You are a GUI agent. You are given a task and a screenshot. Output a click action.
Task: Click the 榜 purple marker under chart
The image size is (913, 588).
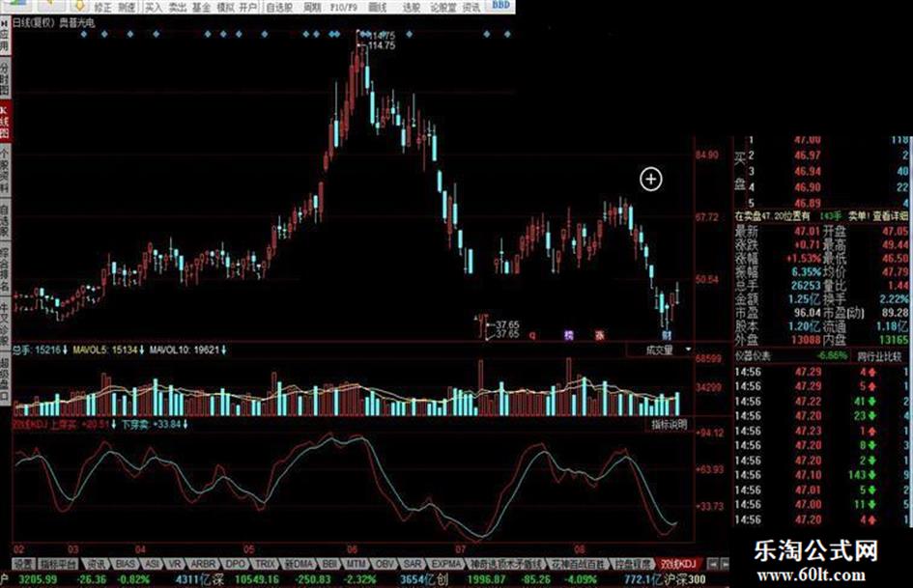pyautogui.click(x=569, y=335)
